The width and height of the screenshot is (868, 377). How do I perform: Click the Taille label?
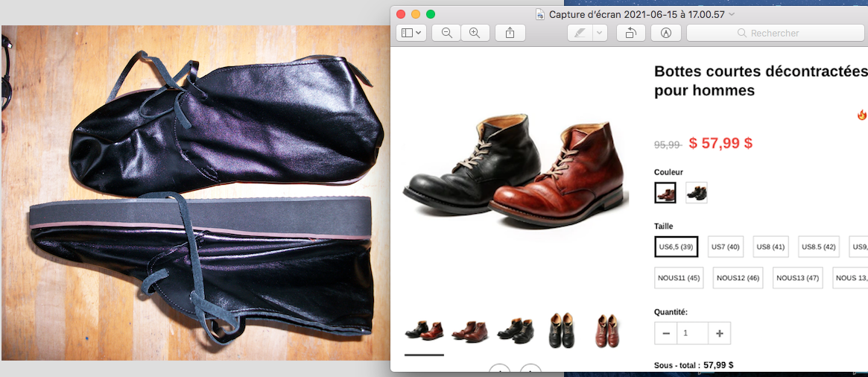[x=664, y=226]
